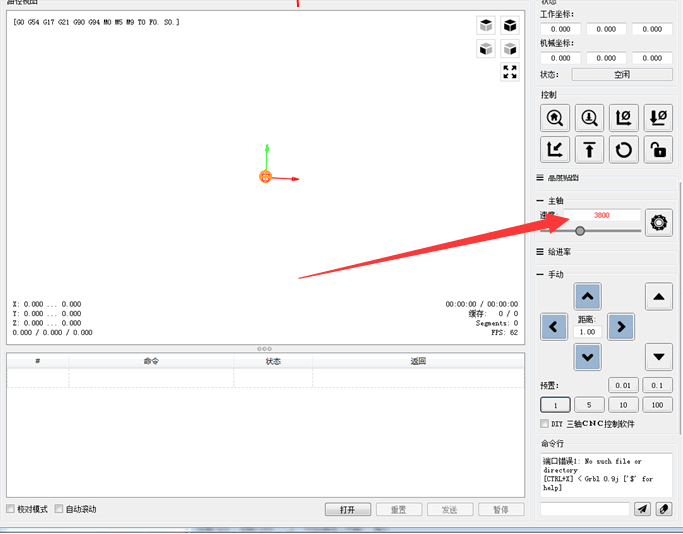Viewport: 683px width, 534px height.
Task: Check the DIY 三轴CNC控制软件 checkbox
Action: pyautogui.click(x=544, y=424)
